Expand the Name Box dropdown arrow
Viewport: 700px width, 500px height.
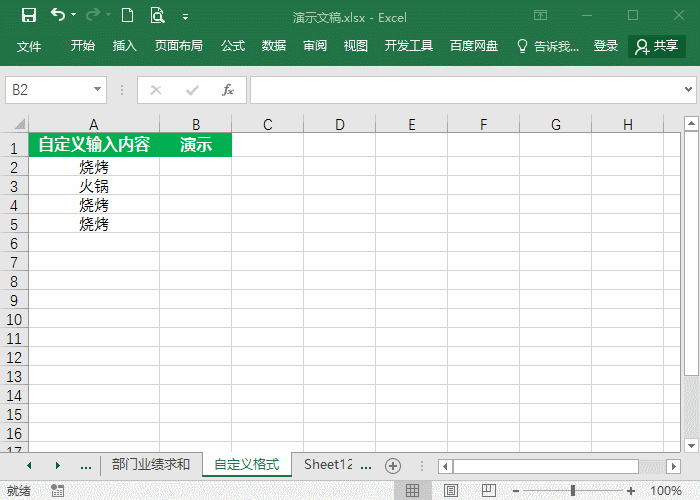coord(97,89)
